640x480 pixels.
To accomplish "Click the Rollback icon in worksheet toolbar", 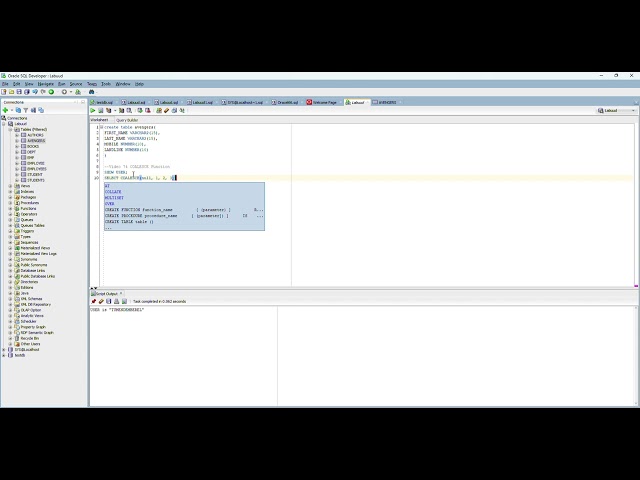I will [x=148, y=111].
